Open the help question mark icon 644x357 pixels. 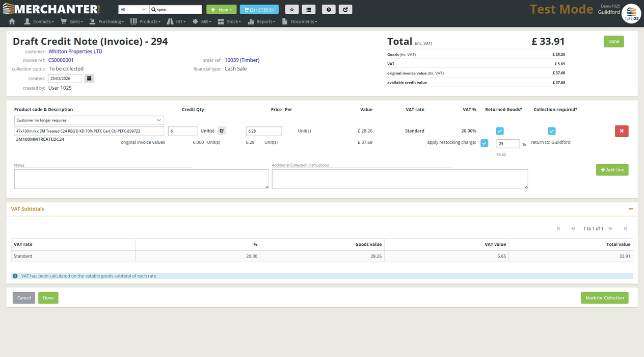(329, 10)
